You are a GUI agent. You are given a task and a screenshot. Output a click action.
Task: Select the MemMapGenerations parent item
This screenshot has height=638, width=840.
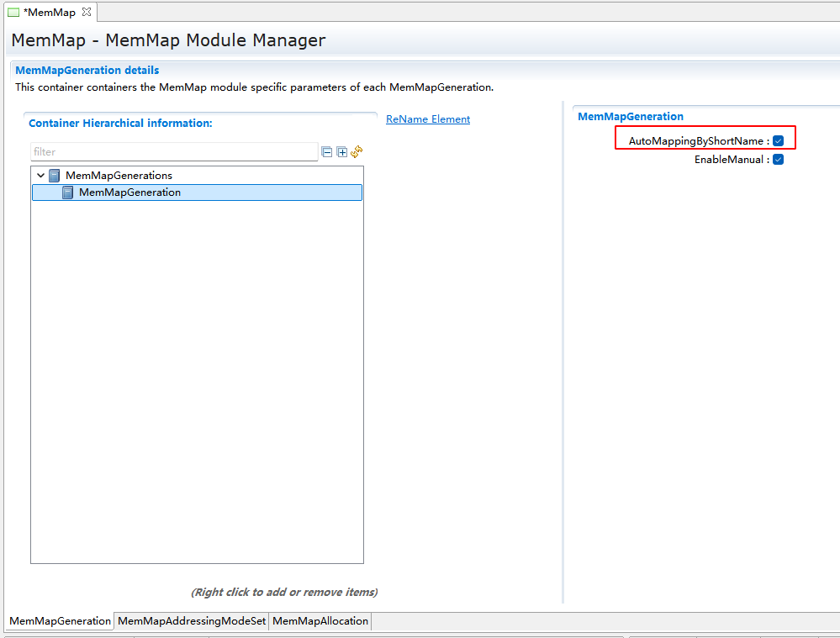click(119, 176)
